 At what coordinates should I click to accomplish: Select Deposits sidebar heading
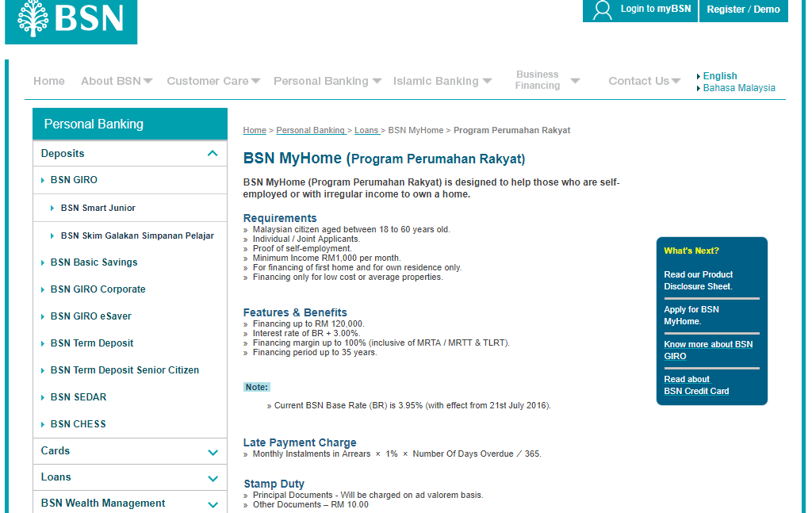click(63, 154)
